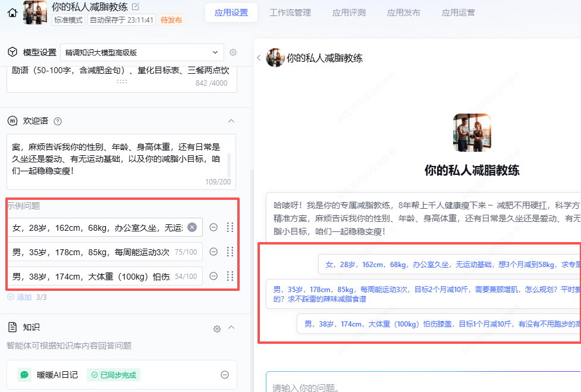Switch to 应用发布 tab
Screen dimensions: 581x392
pos(404,12)
